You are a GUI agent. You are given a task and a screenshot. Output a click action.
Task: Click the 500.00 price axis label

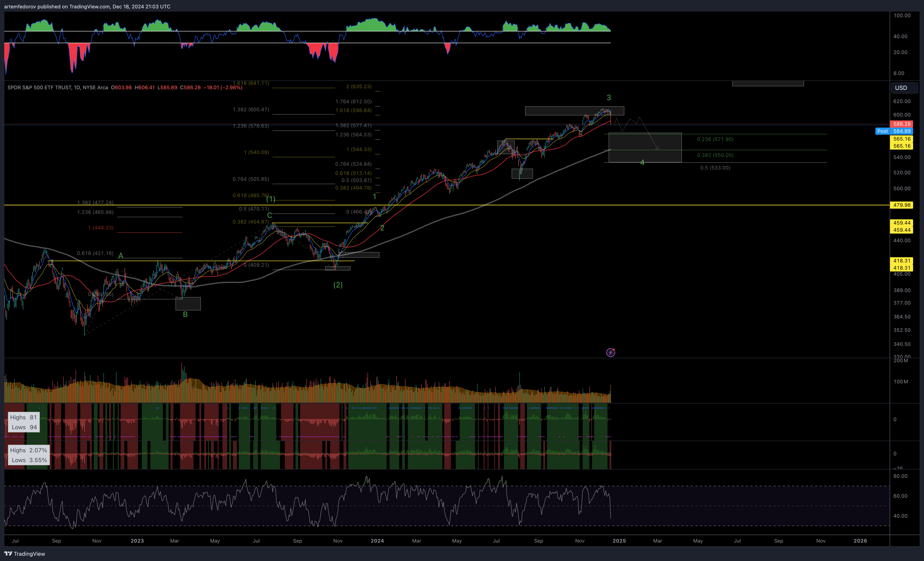point(902,188)
